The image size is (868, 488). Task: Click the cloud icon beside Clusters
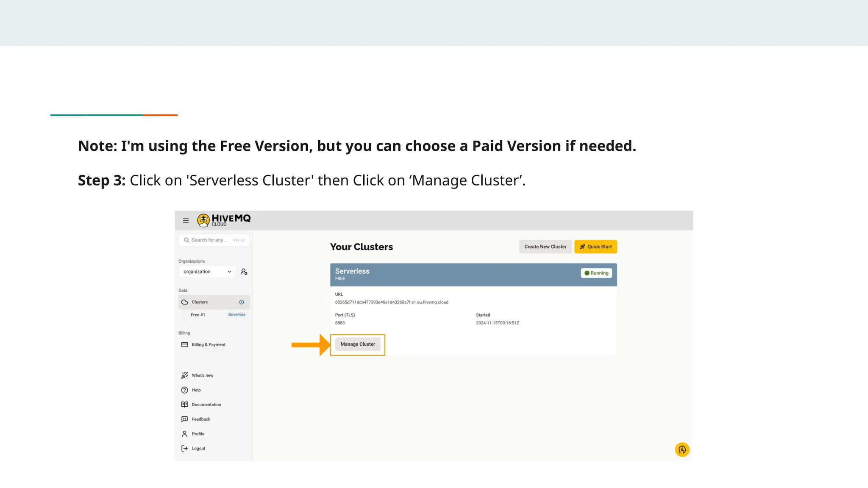point(185,302)
